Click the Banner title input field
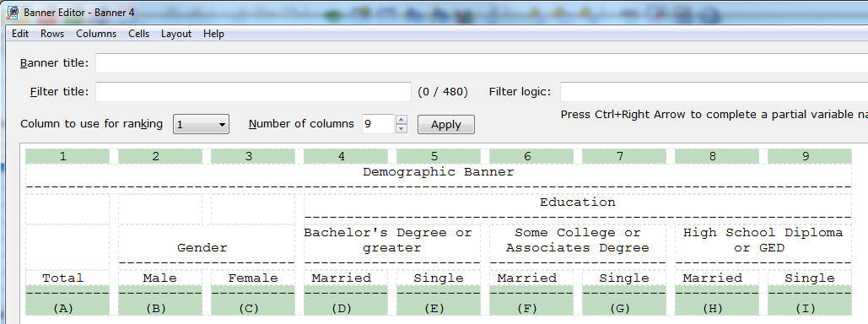Viewport: 868px width, 324px height. pos(482,63)
